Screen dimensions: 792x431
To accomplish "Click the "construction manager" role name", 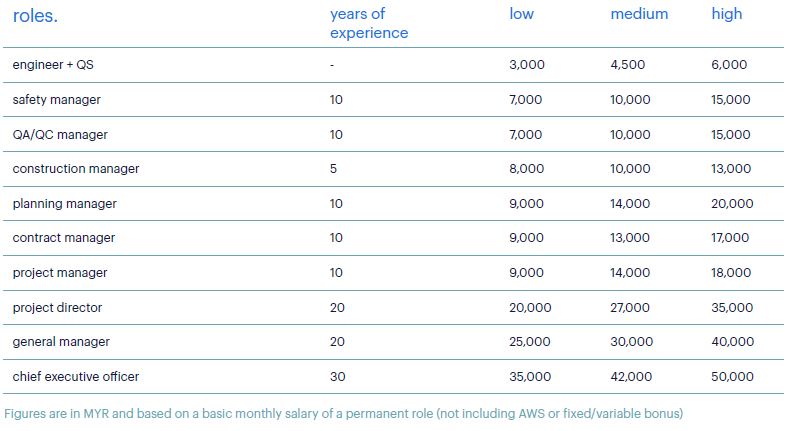I will point(76,169).
